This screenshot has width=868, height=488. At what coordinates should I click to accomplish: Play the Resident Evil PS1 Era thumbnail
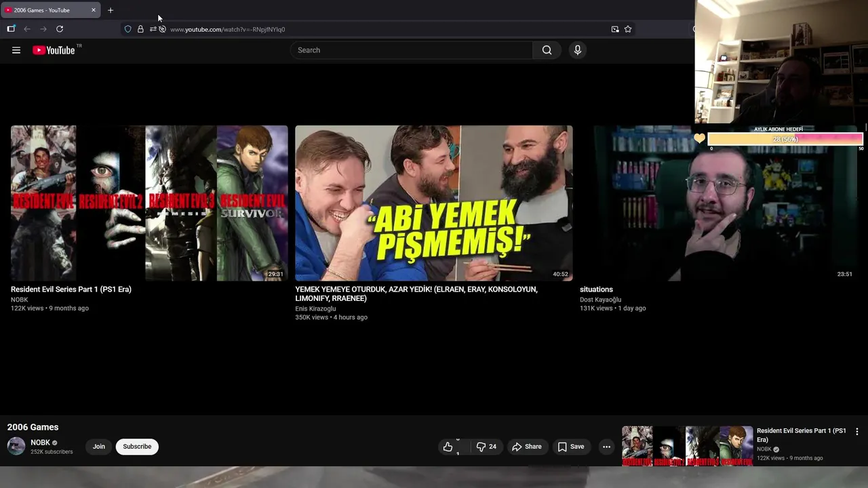pos(149,203)
